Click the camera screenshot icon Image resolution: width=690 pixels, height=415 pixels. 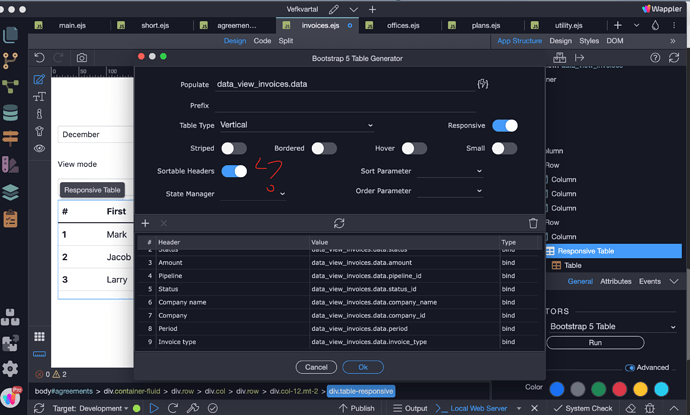click(x=82, y=58)
